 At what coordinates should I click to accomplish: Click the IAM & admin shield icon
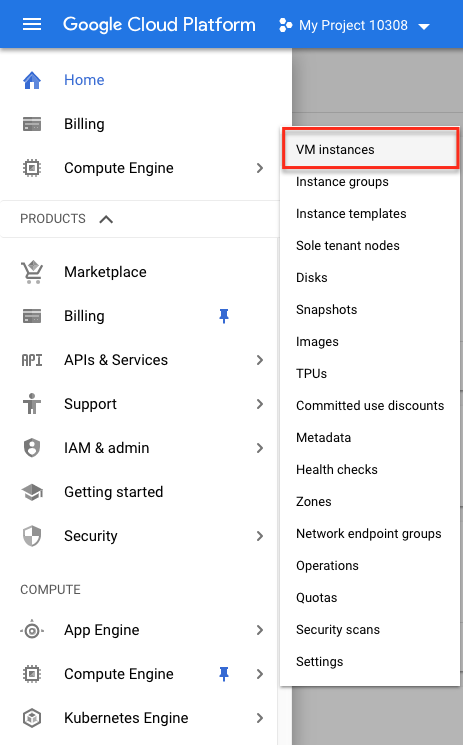pyautogui.click(x=32, y=448)
